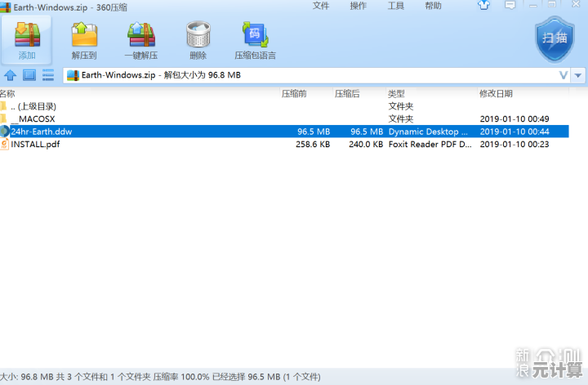Open the feedback message icon in the title bar
Screen dimensions: 588x385
point(510,5)
